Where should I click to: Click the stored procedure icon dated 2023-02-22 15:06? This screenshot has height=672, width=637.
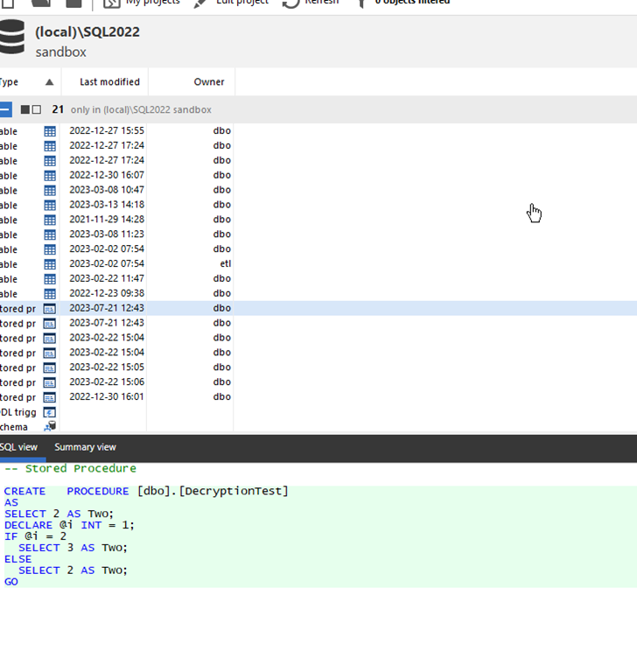50,382
